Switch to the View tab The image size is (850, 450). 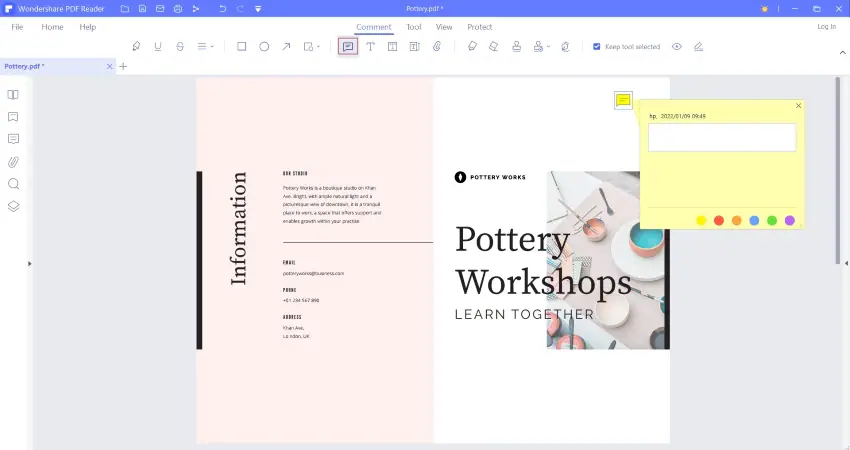(x=444, y=27)
